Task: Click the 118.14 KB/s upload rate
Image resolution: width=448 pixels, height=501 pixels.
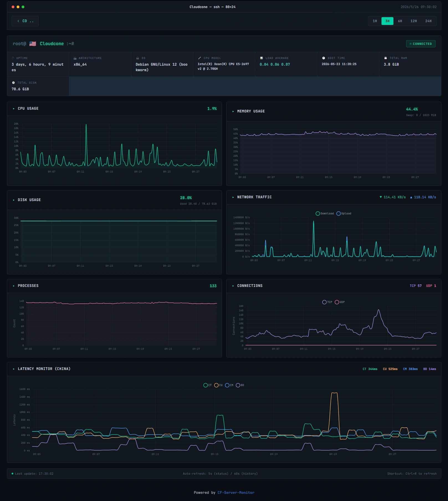Action: (x=425, y=197)
